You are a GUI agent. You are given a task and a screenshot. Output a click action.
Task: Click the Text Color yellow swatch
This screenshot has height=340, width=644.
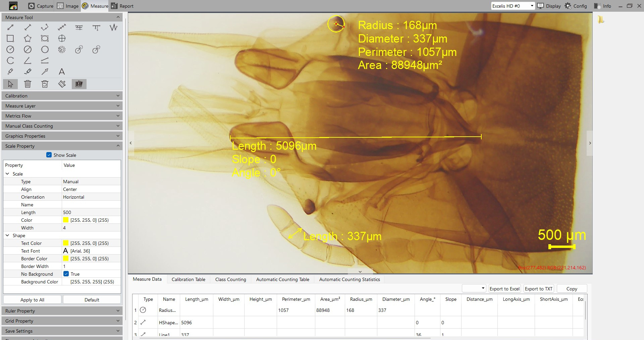[66, 243]
